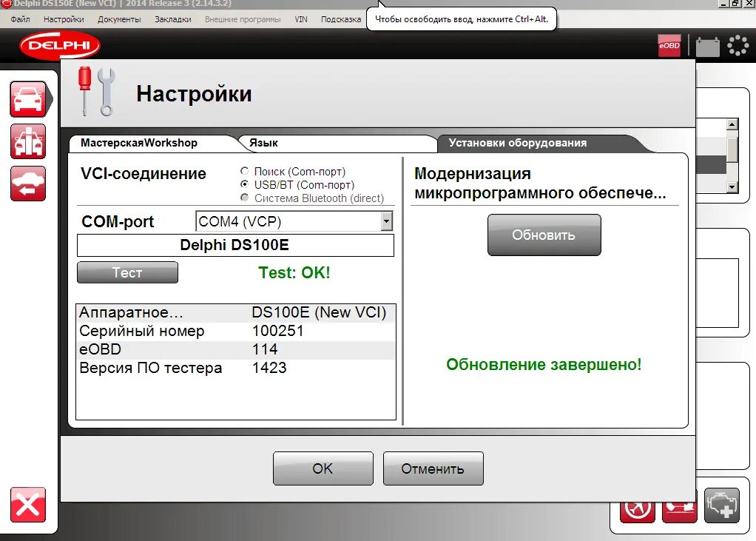Open the Подсказка menu
The width and height of the screenshot is (756, 541).
[x=341, y=19]
